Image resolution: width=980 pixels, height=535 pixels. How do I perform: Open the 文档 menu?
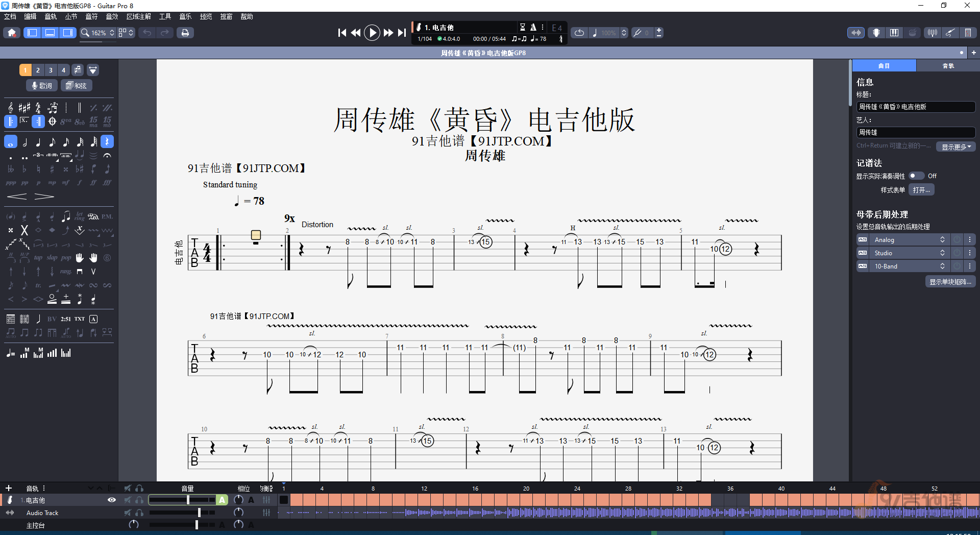tap(10, 17)
